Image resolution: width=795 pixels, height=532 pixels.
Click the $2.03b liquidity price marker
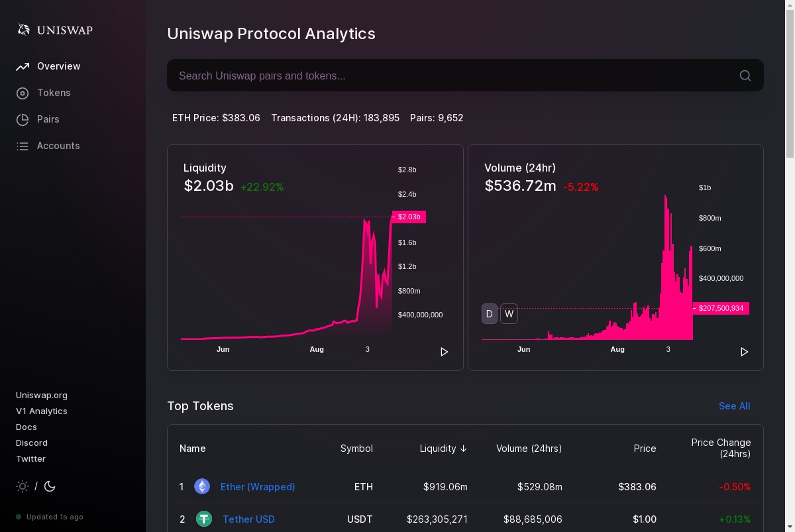(409, 217)
